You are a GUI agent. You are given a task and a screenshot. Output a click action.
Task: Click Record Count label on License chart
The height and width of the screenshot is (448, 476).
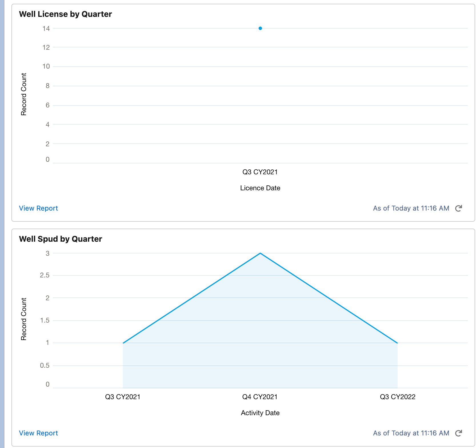(x=24, y=94)
